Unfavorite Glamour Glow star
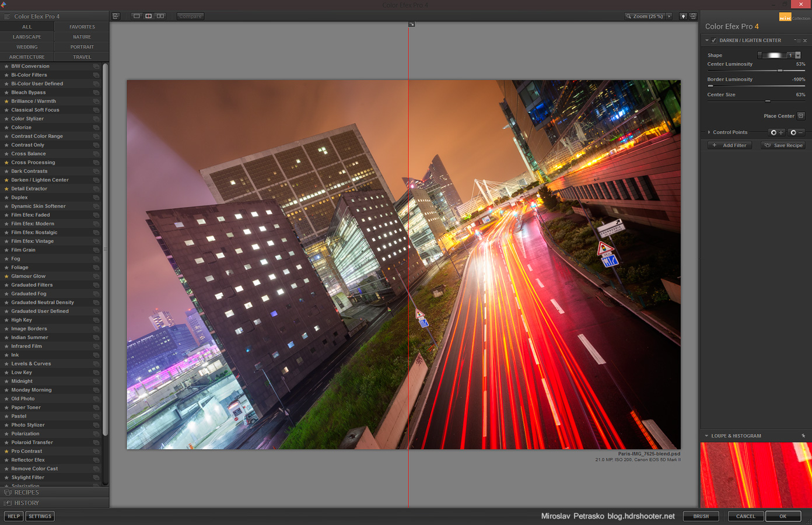The image size is (812, 525). (x=6, y=276)
